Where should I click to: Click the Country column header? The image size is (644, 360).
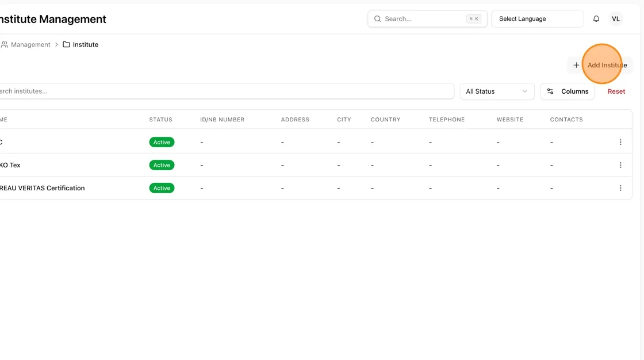(385, 120)
